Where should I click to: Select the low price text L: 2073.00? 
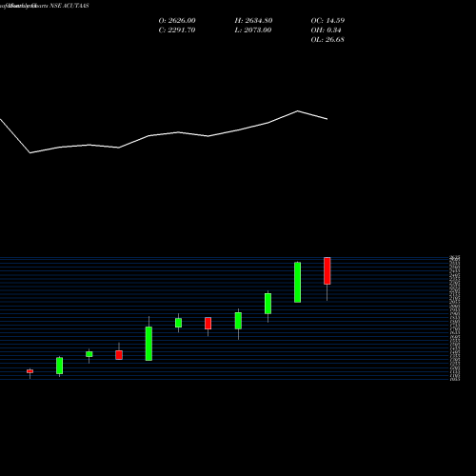click(x=253, y=30)
